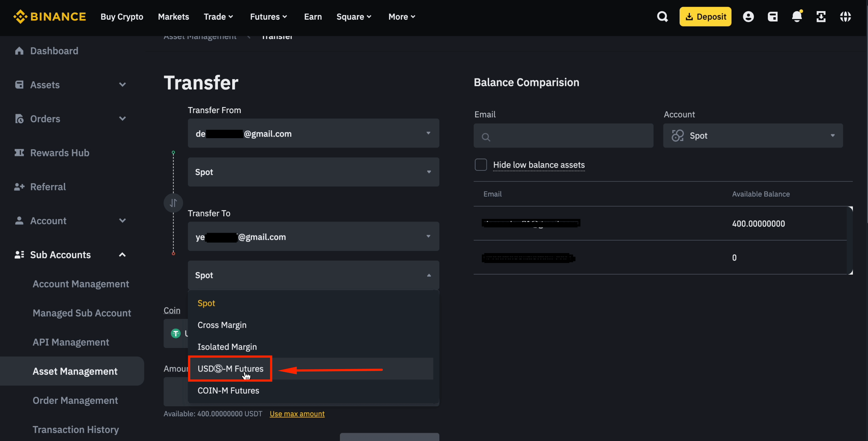Click the yellow Deposit button
Viewport: 868px width, 441px height.
[x=704, y=16]
